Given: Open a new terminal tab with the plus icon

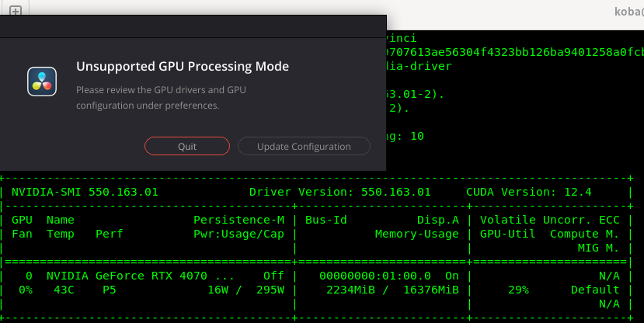Looking at the screenshot, I should (x=16, y=11).
